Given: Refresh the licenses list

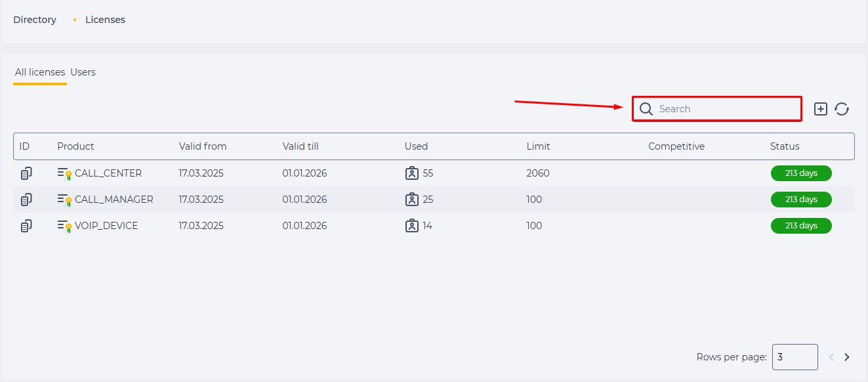Looking at the screenshot, I should pos(842,109).
